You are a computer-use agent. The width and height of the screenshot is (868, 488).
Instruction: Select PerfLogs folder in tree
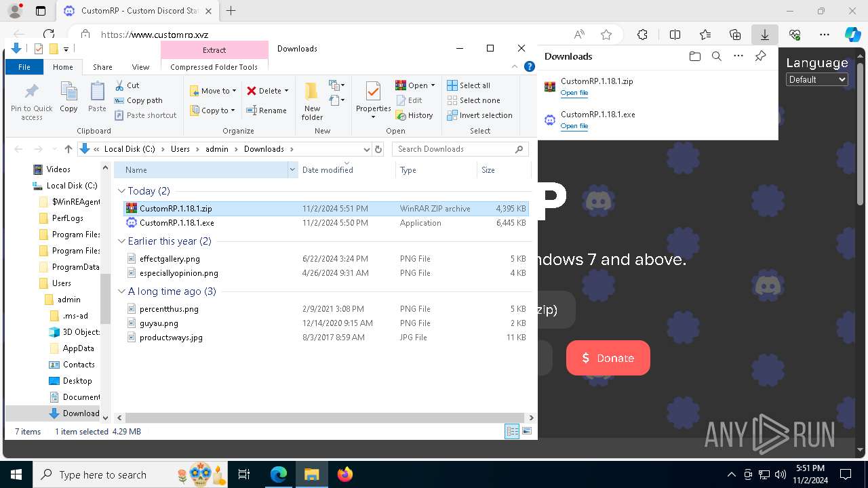click(x=67, y=218)
